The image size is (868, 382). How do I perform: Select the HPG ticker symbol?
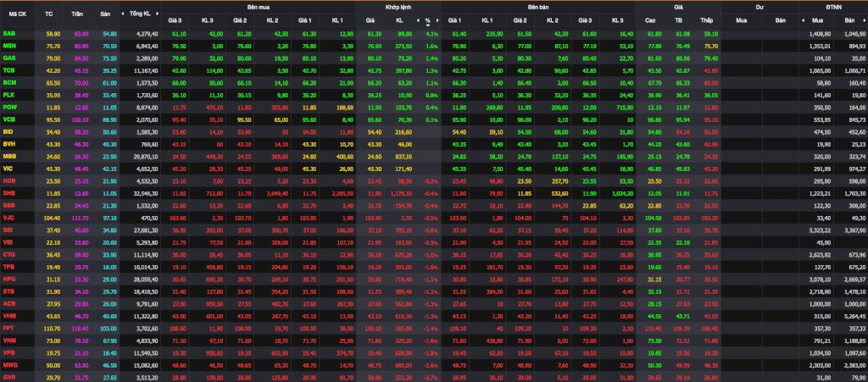[8, 279]
